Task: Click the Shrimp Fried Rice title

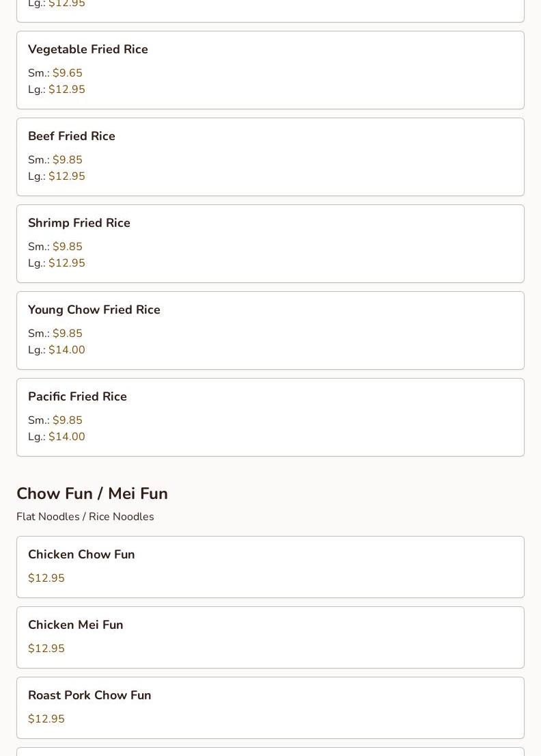Action: [x=79, y=223]
